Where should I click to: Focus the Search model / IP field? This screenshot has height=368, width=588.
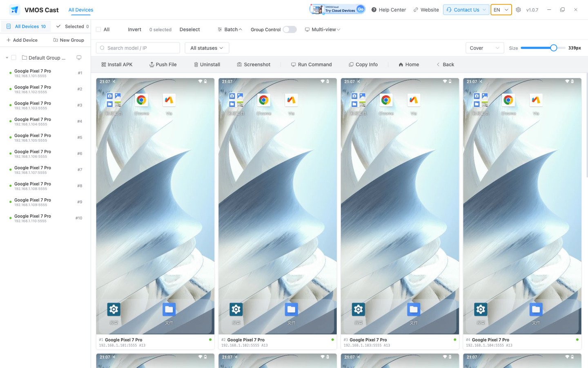[x=138, y=48]
